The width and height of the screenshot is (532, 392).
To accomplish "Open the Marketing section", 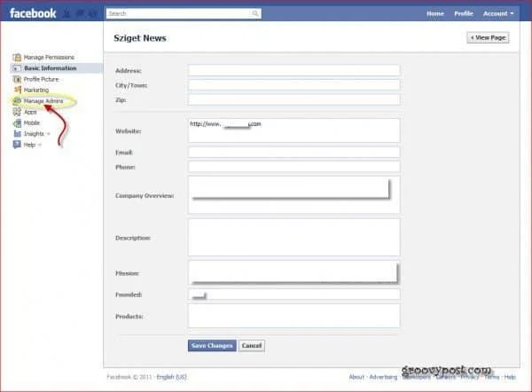I will click(36, 90).
